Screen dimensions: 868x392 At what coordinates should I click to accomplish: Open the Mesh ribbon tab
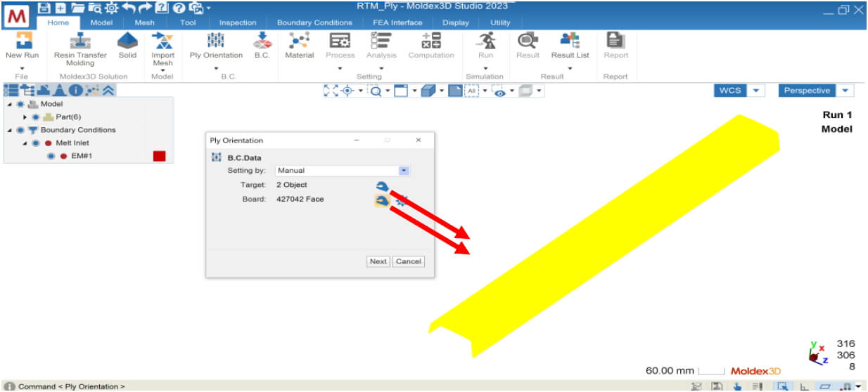tap(144, 22)
